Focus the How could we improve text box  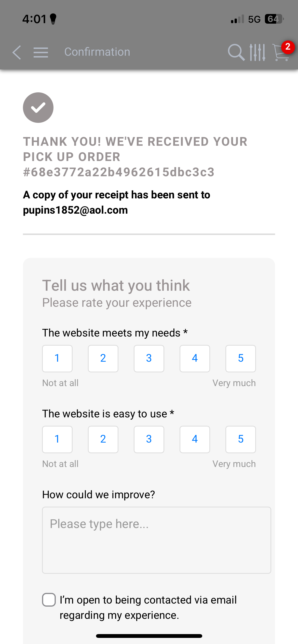[x=156, y=540]
